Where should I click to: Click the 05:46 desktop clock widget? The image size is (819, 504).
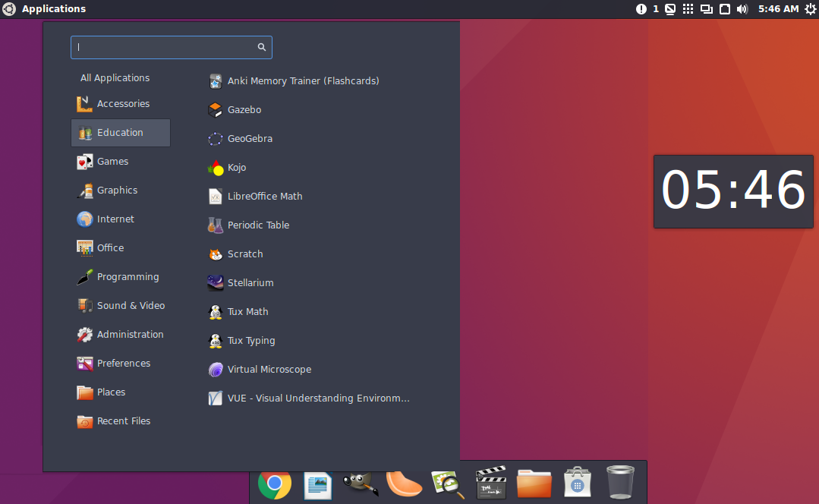point(733,191)
